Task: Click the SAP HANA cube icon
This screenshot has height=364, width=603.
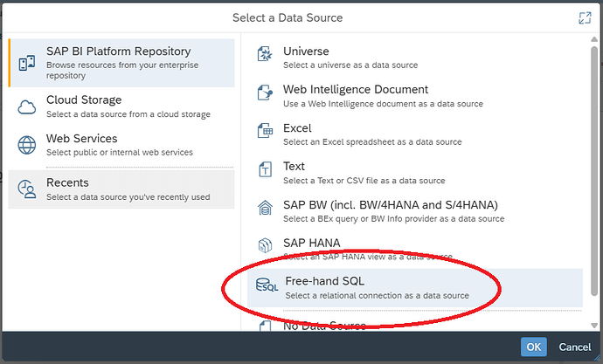Action: point(266,248)
